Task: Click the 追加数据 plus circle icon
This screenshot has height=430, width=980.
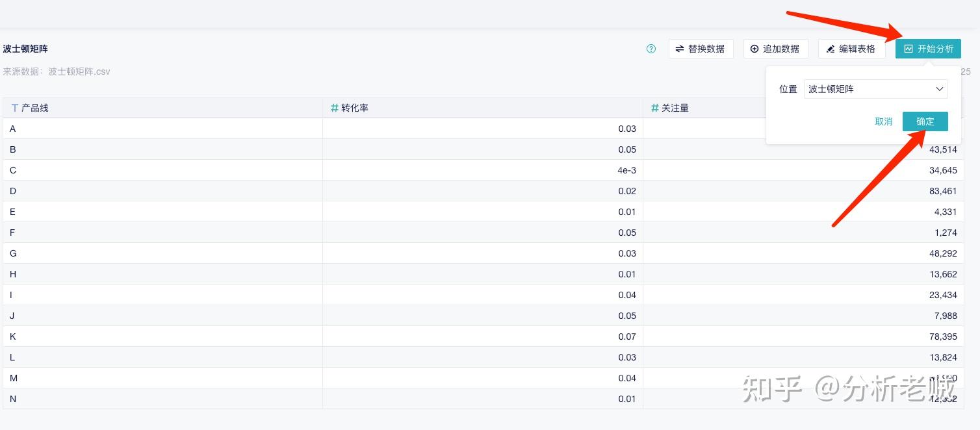Action: (x=754, y=49)
